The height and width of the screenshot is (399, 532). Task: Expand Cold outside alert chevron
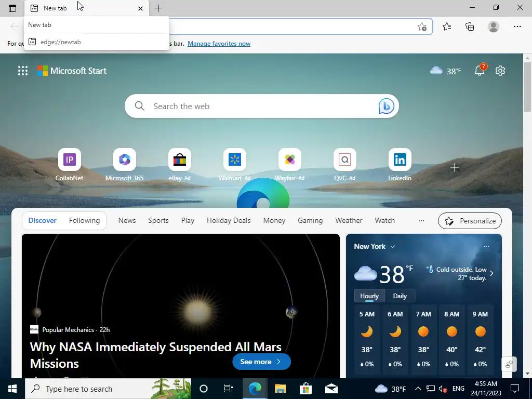[491, 273]
